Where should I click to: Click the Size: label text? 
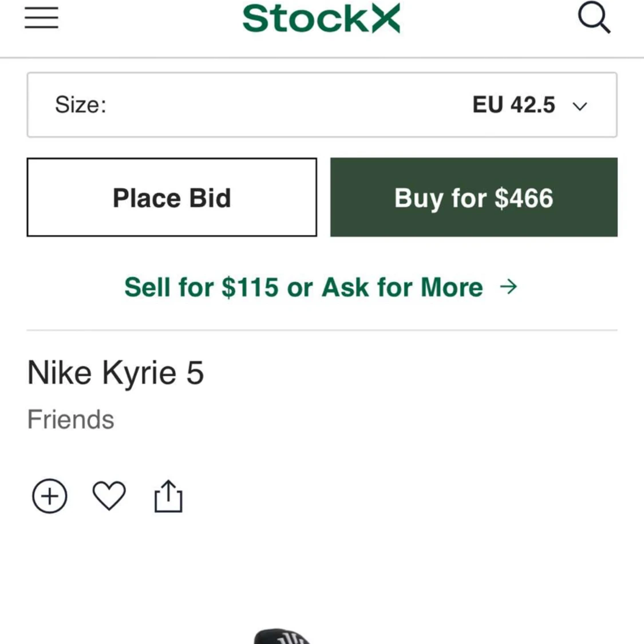click(x=81, y=105)
